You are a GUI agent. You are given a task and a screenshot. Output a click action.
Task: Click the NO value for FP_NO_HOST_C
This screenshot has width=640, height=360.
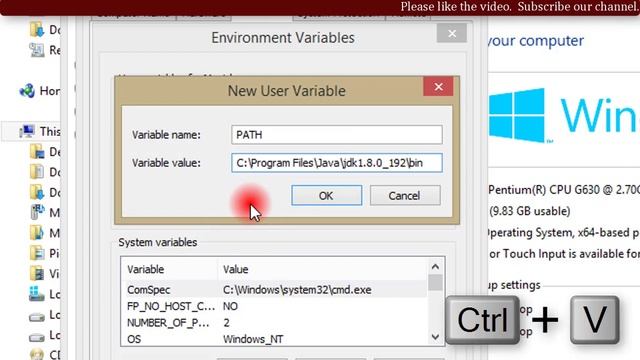pyautogui.click(x=230, y=306)
